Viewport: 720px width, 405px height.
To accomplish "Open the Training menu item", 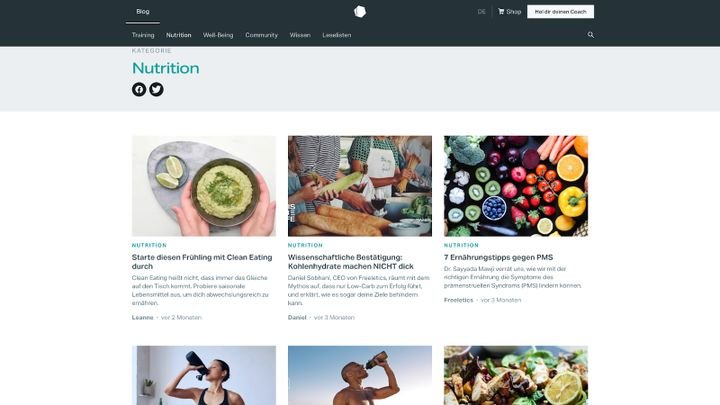I will tap(143, 35).
